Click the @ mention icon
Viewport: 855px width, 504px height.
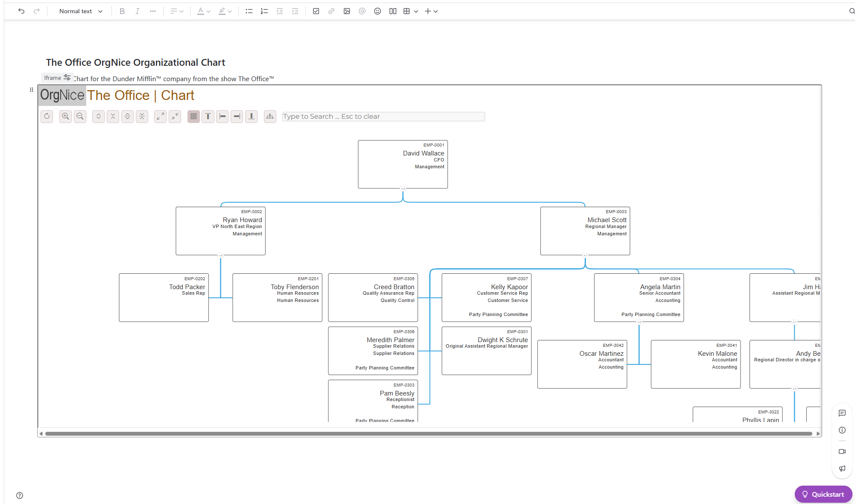(362, 11)
